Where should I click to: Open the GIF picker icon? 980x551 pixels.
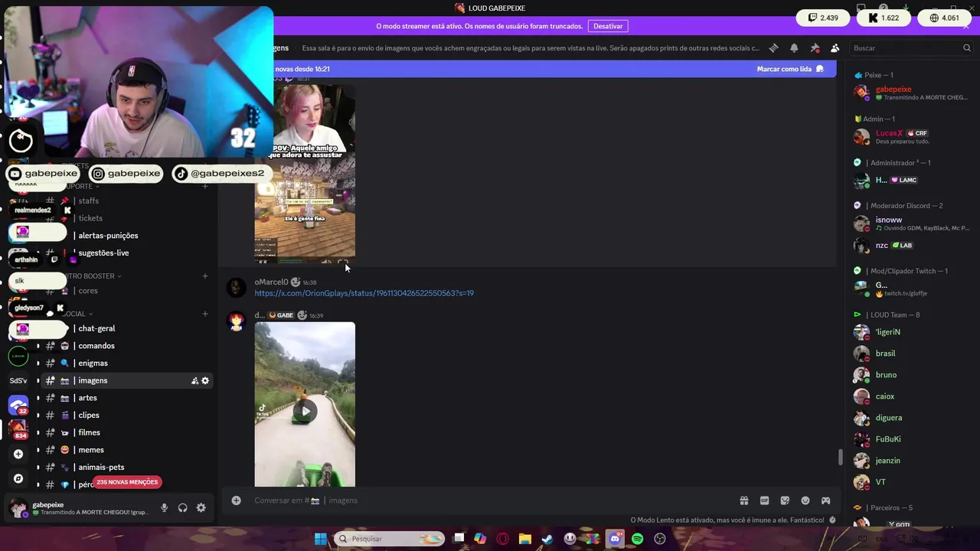pyautogui.click(x=764, y=500)
